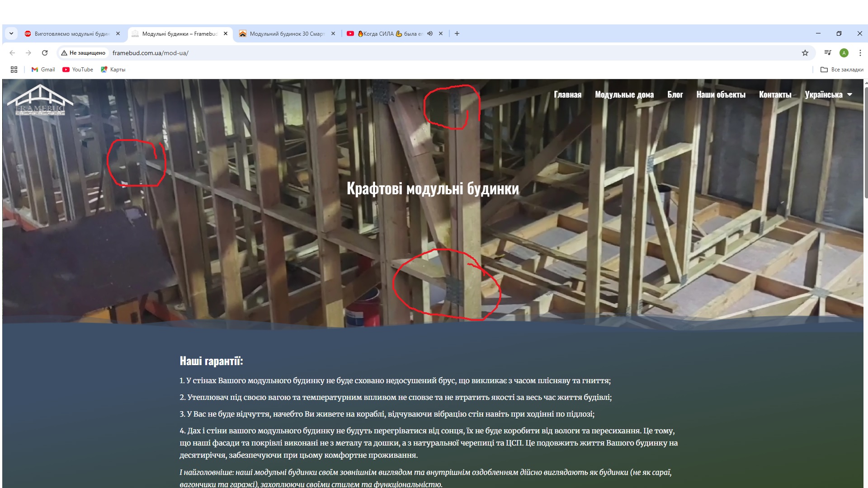Open the tab search chevron dropdown
868x488 pixels.
(11, 33)
